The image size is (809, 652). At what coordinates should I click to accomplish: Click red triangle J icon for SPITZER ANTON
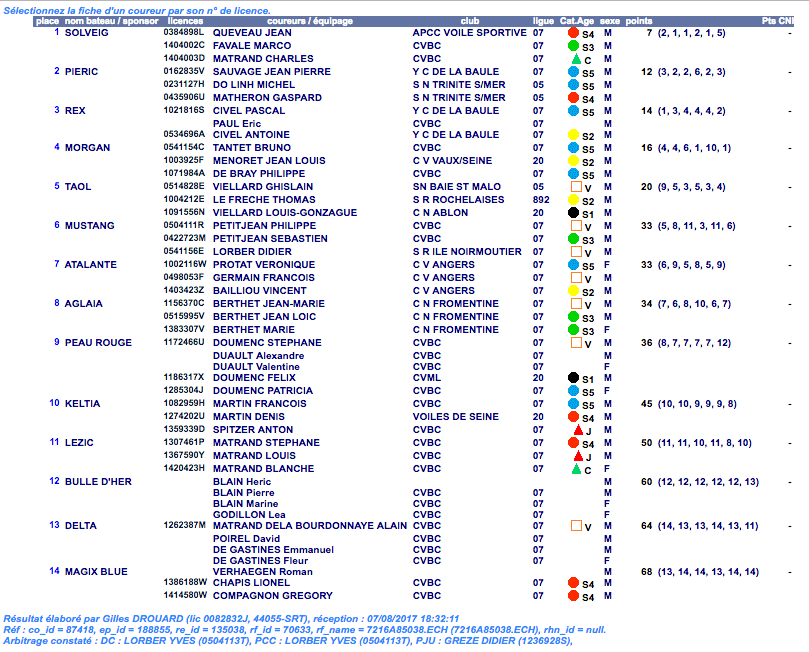(575, 431)
